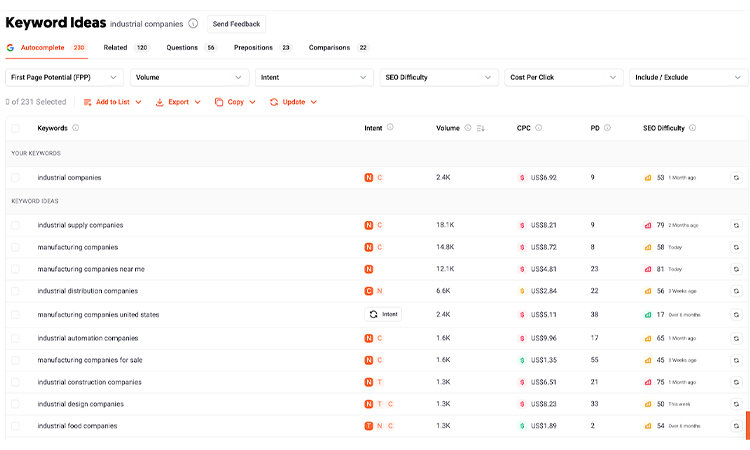This screenshot has width=750, height=450.
Task: Switch to the Related tab
Action: 126,48
